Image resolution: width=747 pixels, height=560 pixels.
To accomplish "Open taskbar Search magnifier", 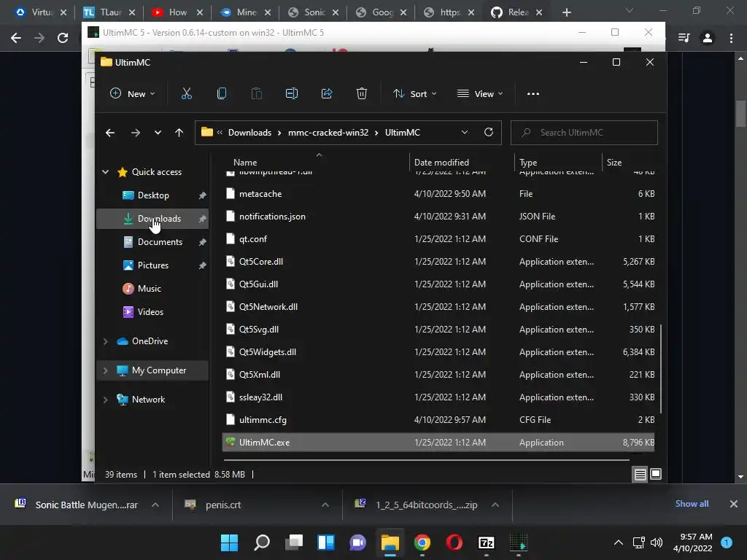I will 262,542.
